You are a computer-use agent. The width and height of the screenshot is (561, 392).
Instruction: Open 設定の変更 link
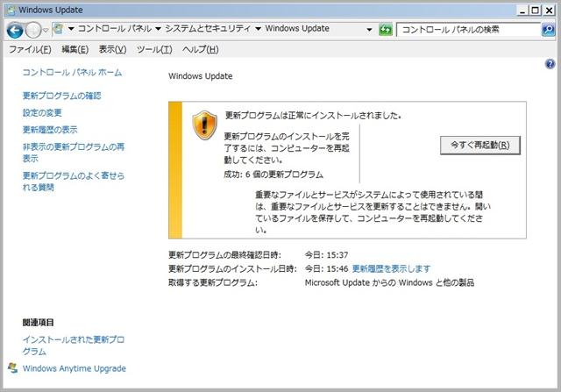(x=42, y=113)
